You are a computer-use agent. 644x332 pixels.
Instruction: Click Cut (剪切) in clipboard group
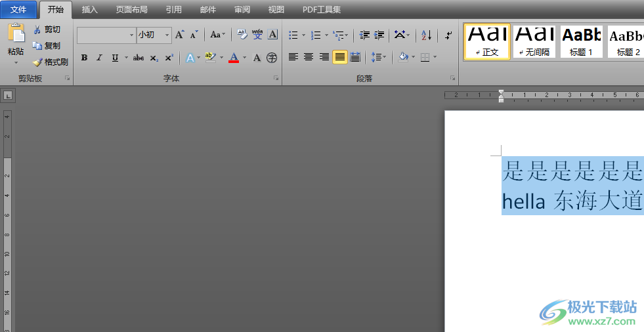pyautogui.click(x=47, y=30)
